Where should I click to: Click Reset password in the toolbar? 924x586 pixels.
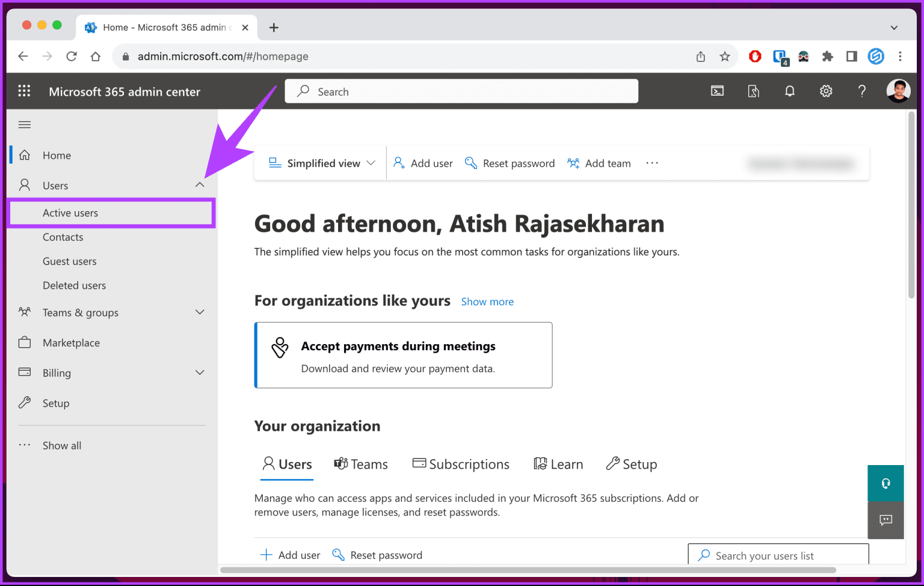pos(510,162)
